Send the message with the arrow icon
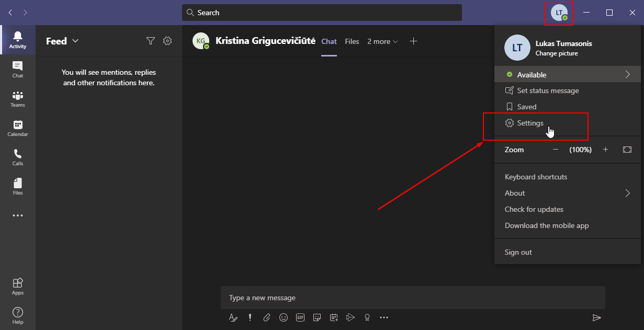 tap(596, 317)
